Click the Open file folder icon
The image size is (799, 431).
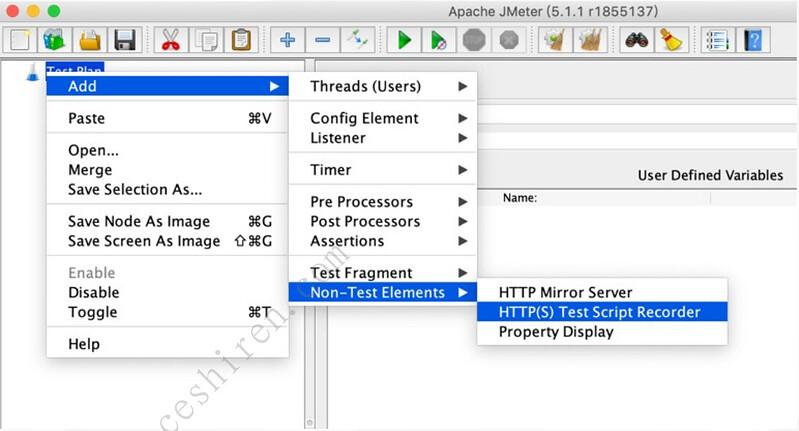[x=91, y=40]
